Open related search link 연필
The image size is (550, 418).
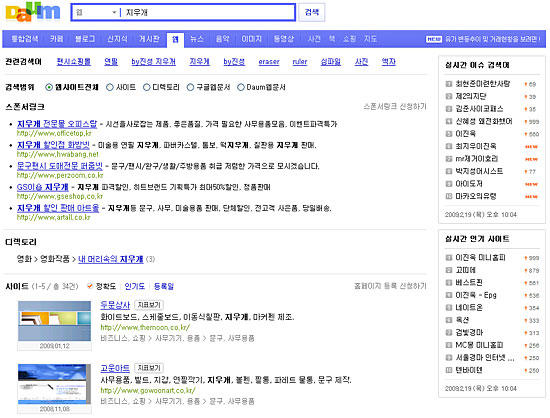coord(111,62)
